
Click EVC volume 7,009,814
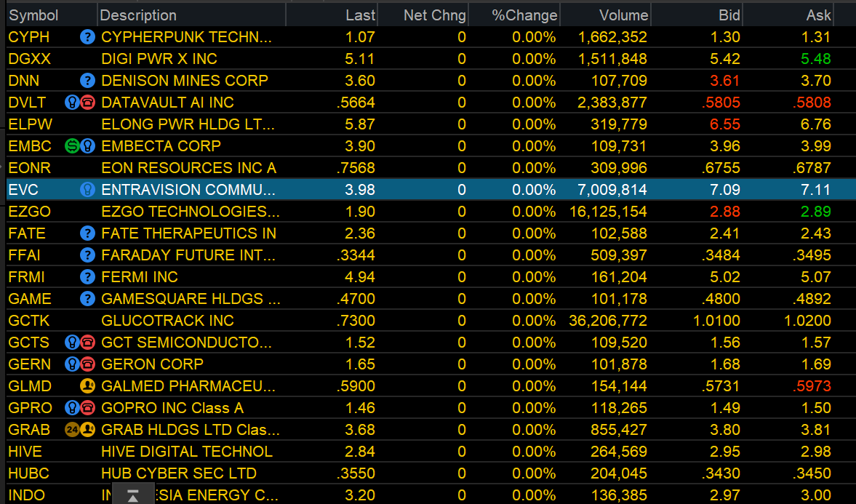[x=612, y=190]
